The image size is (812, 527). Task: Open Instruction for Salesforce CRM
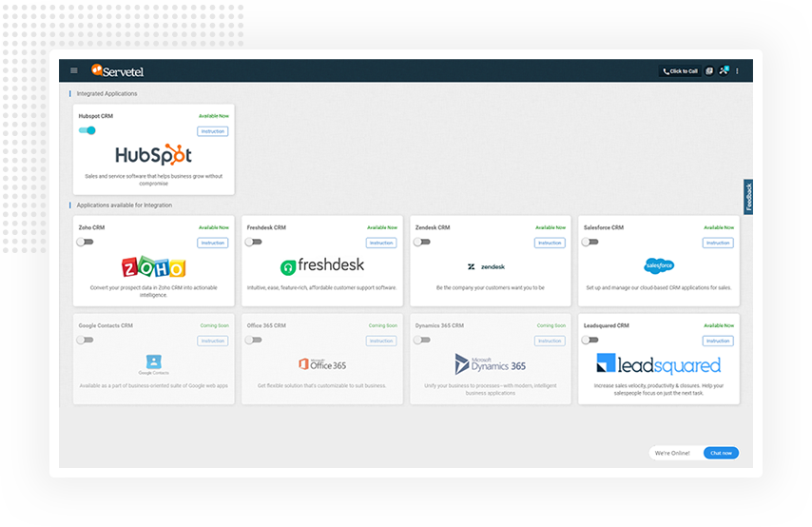(x=718, y=243)
